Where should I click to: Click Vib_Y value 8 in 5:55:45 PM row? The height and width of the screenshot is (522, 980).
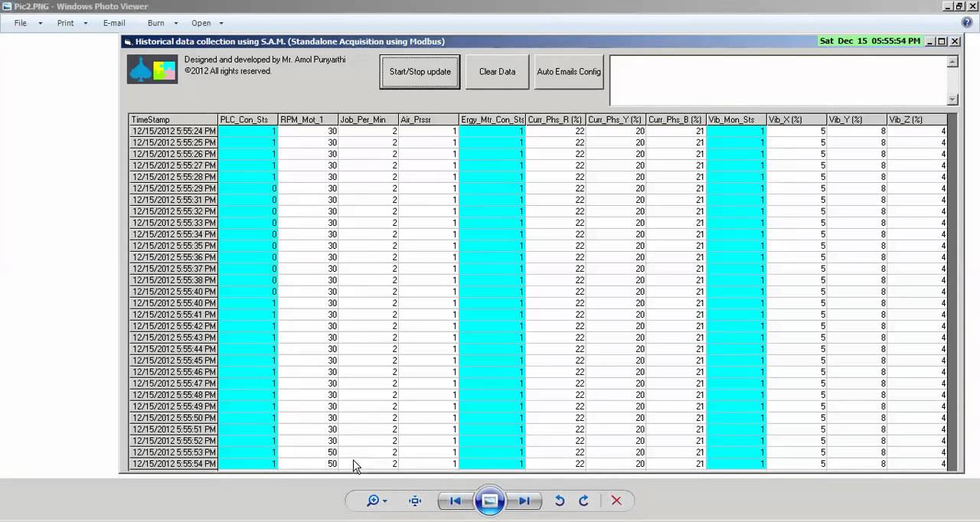[857, 361]
